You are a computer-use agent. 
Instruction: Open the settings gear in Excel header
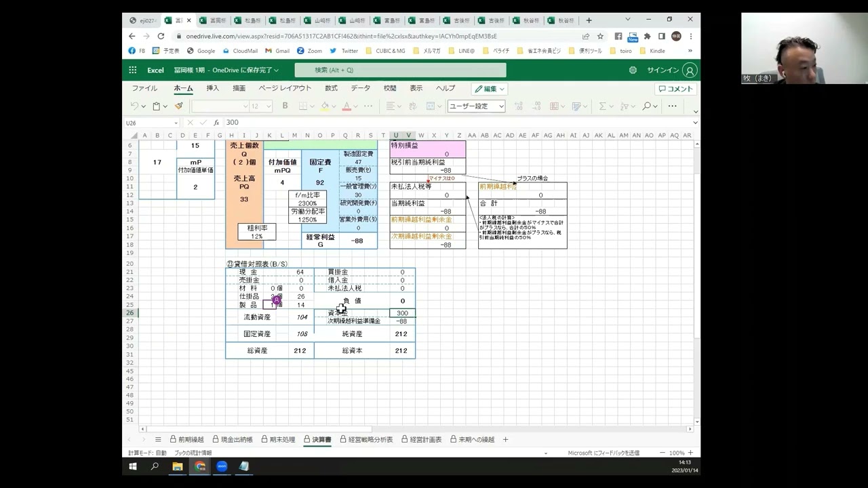[x=633, y=70]
